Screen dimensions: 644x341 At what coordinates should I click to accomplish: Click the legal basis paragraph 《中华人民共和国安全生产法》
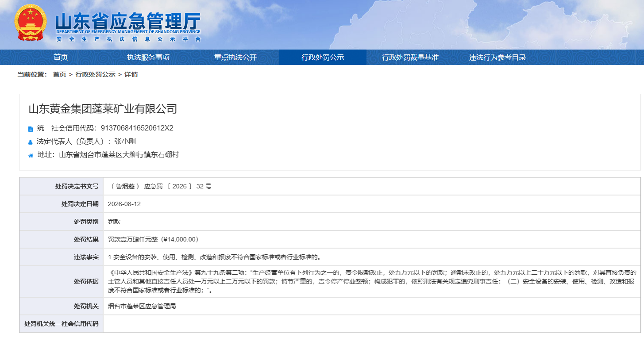pyautogui.click(x=372, y=281)
